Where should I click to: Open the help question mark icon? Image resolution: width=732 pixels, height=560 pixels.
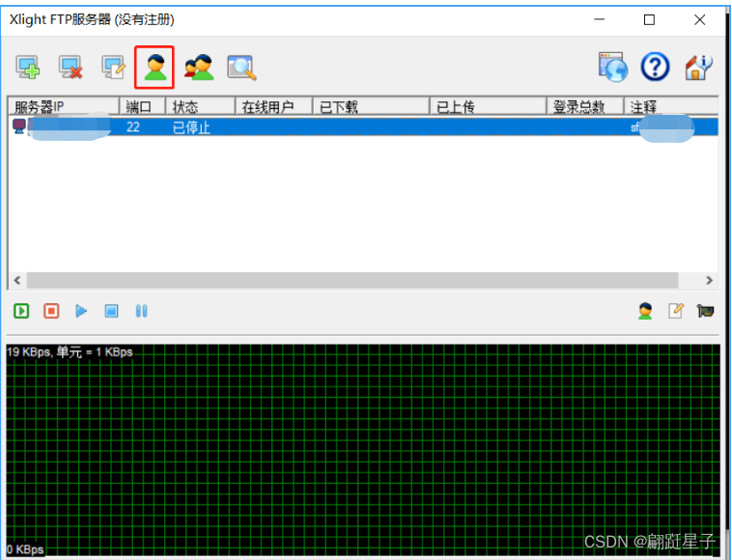tap(656, 67)
